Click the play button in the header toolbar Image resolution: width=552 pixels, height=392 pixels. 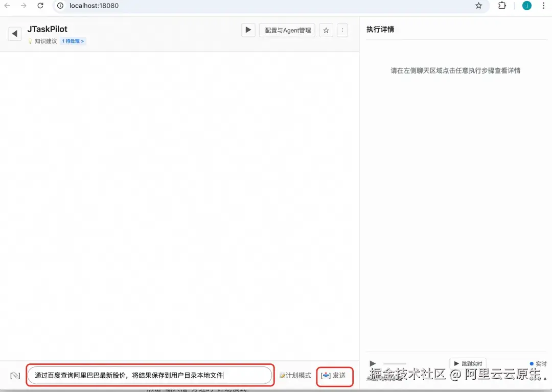[x=248, y=30]
